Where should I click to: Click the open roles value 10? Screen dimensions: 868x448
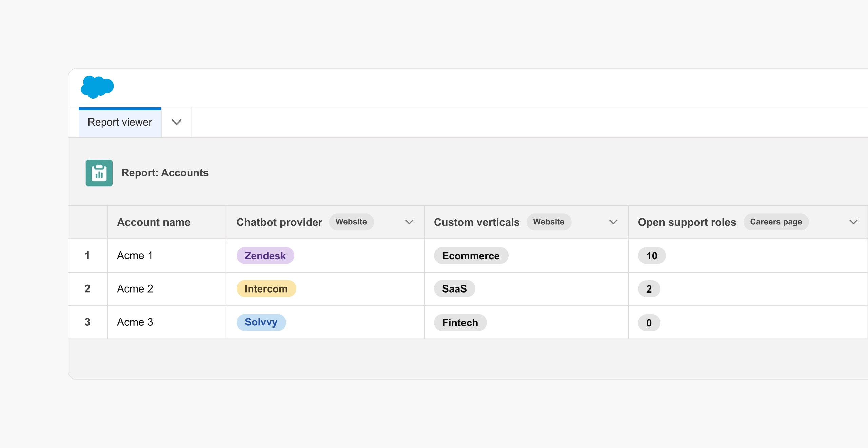[x=651, y=256]
